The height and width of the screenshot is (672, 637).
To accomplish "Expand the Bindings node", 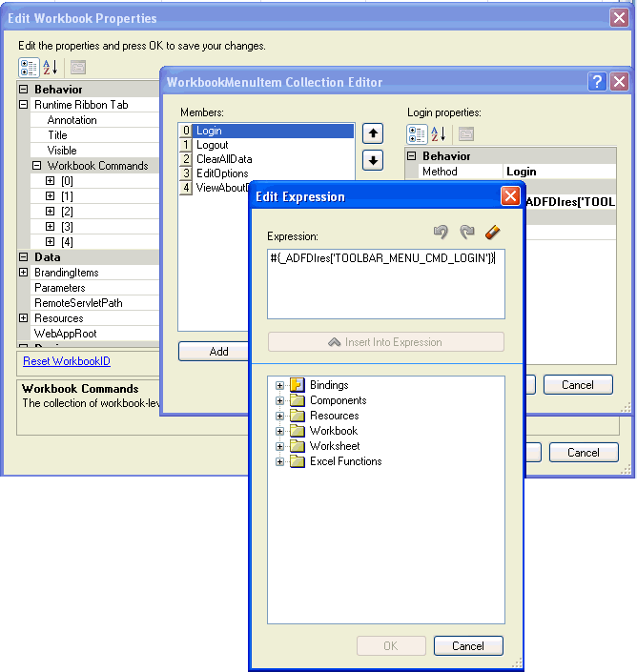I will pos(280,385).
